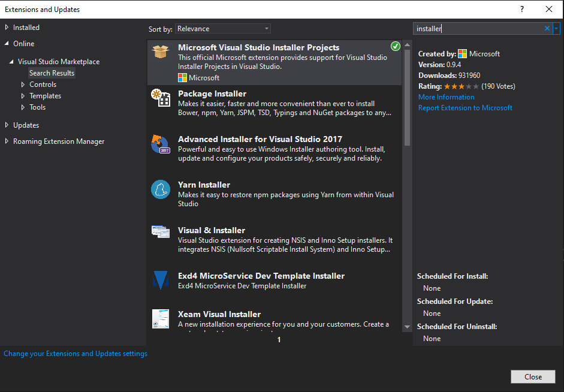Expand the Installed tree node
Screen dimensions: 564x392
pos(7,27)
